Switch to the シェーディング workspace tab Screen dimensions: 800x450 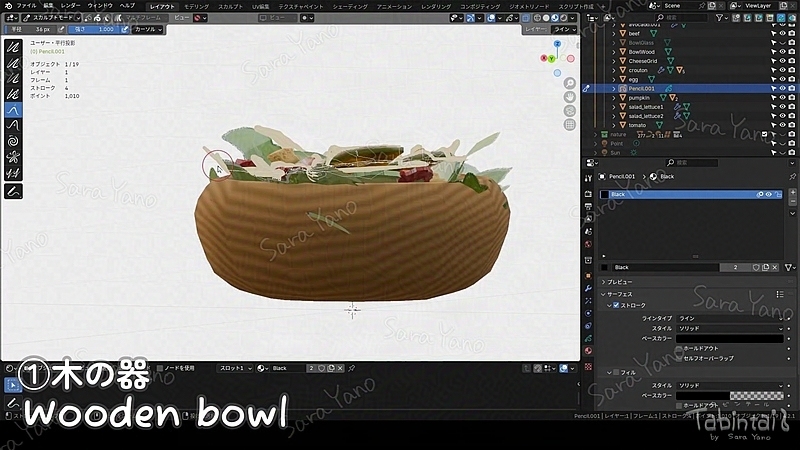[350, 7]
